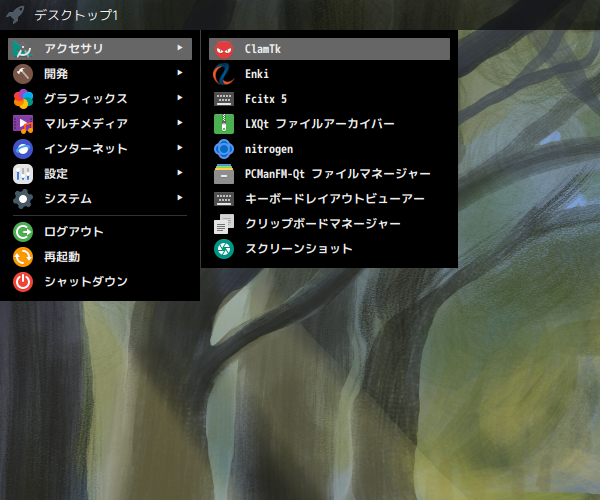Click the nitrogen blue icon
The height and width of the screenshot is (500, 600).
pos(224,149)
